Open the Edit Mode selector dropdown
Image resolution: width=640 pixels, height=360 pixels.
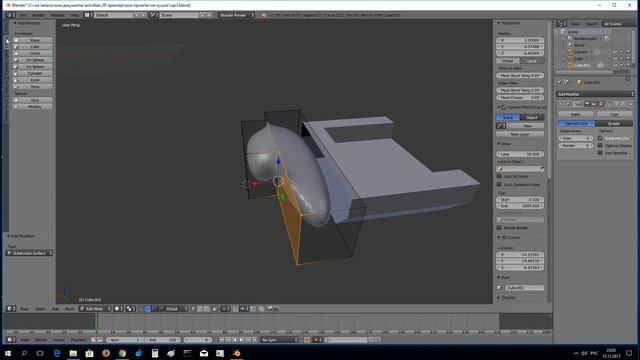[x=95, y=309]
